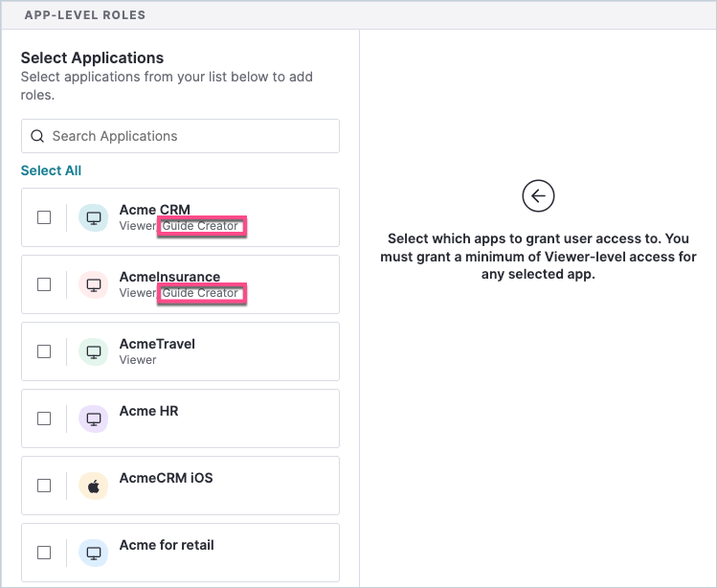
Task: Click the search magnifier icon
Action: tap(37, 136)
